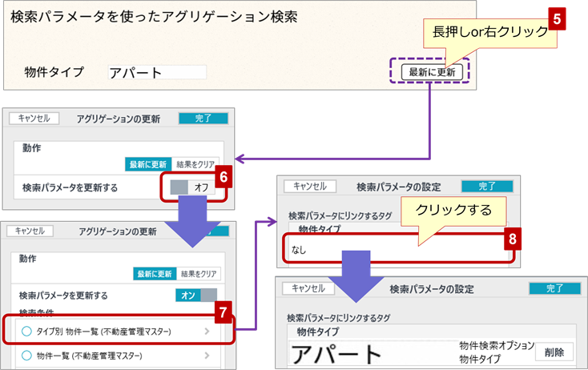588x370 pixels.
Task: Cancel the upper 検索パラメータの設定 dialog
Action: pos(310,187)
